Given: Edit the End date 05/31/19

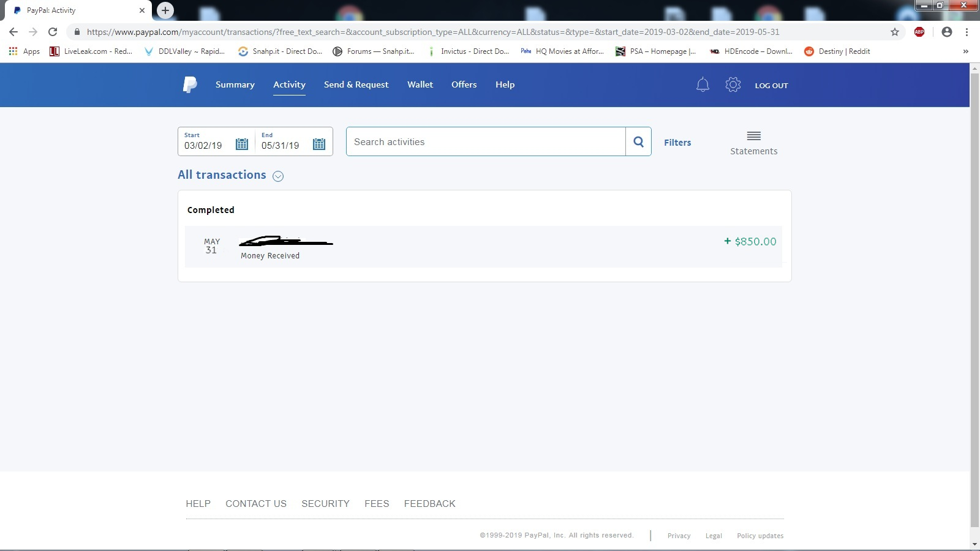Looking at the screenshot, I should pyautogui.click(x=281, y=146).
